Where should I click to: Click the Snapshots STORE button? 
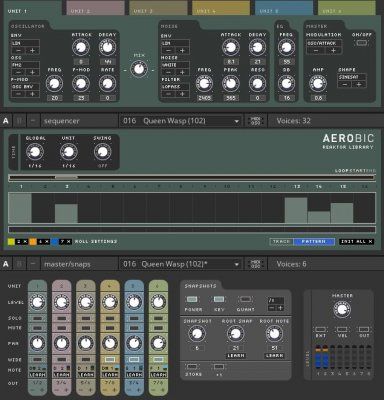tap(192, 367)
